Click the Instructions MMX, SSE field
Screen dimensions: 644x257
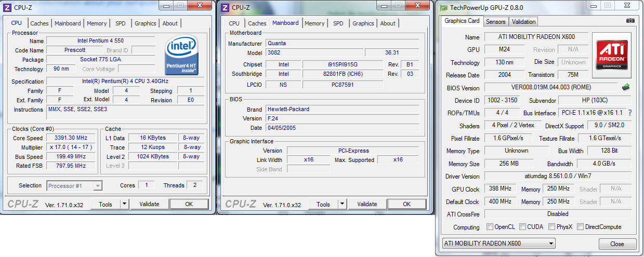click(126, 113)
